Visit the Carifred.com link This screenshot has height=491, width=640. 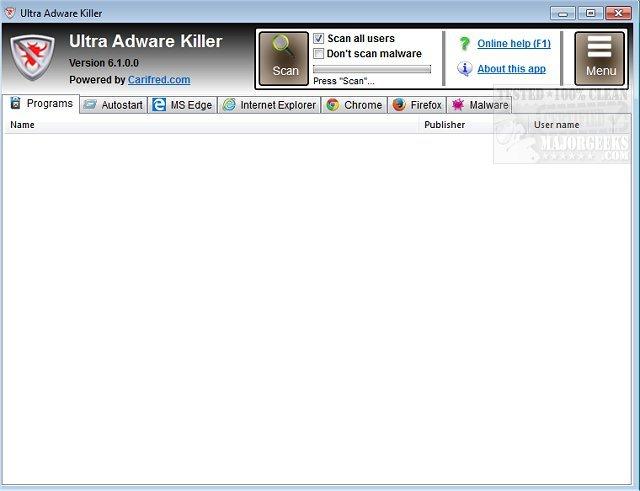point(159,80)
